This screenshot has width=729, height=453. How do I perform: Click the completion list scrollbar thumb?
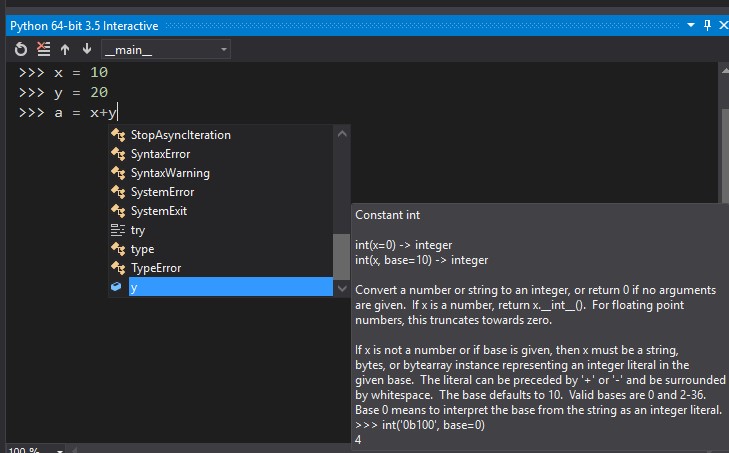click(x=342, y=256)
